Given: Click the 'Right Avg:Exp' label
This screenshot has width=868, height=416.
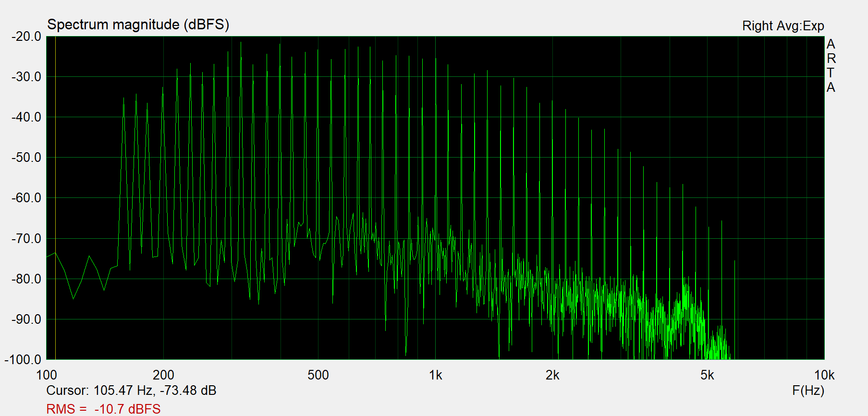Looking at the screenshot, I should point(783,26).
